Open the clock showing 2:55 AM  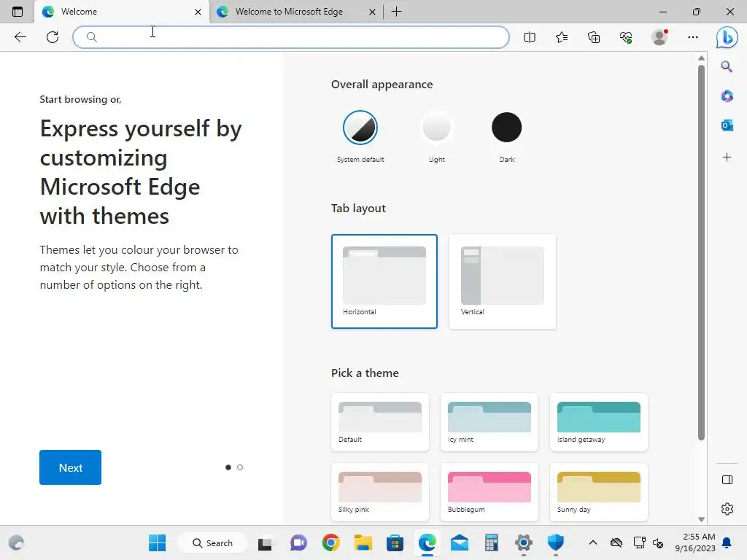click(695, 542)
